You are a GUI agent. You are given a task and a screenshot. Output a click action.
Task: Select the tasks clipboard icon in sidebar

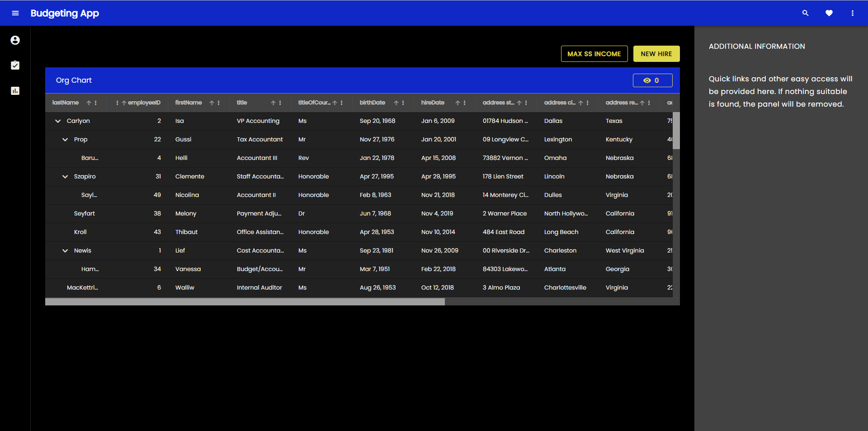(15, 65)
